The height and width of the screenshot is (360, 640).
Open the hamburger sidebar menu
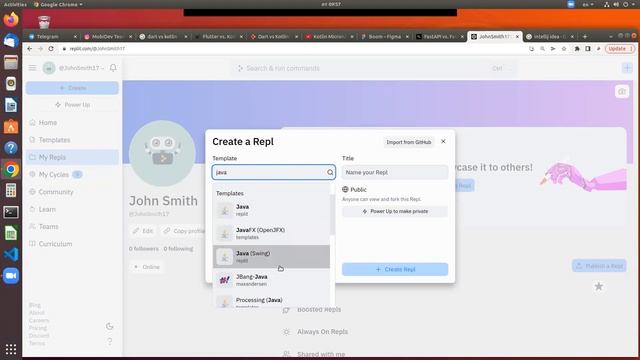32,68
